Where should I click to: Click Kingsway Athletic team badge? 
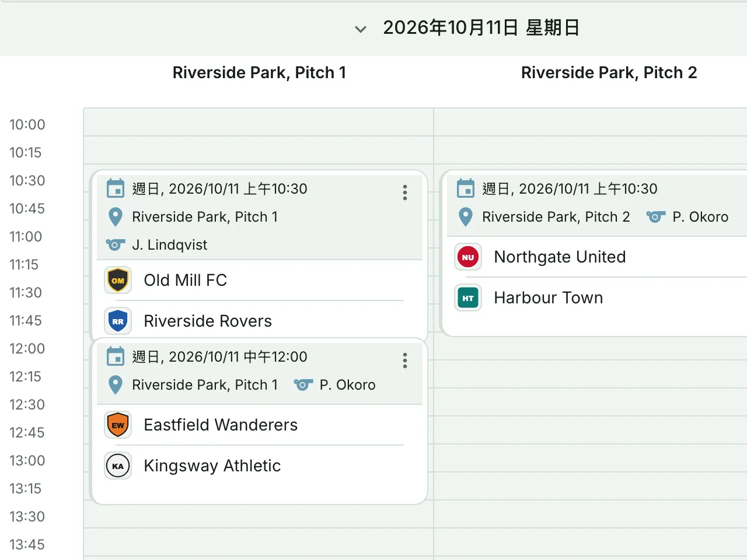click(118, 466)
